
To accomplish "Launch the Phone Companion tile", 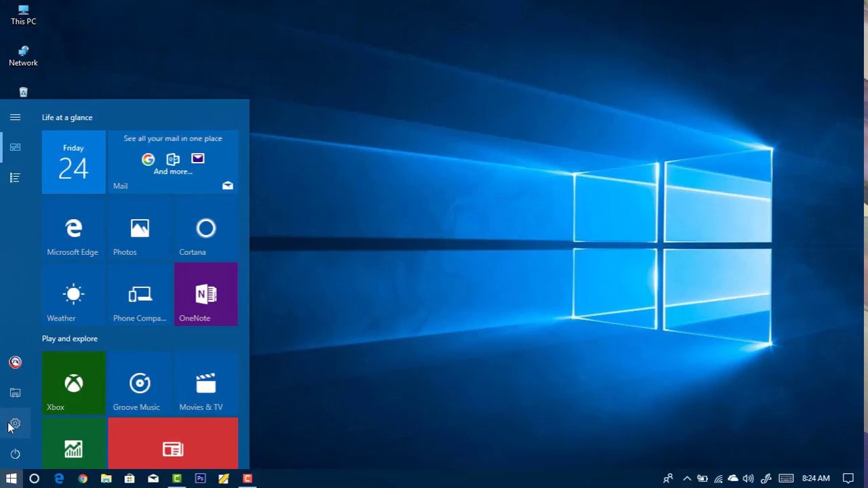I will [x=140, y=294].
